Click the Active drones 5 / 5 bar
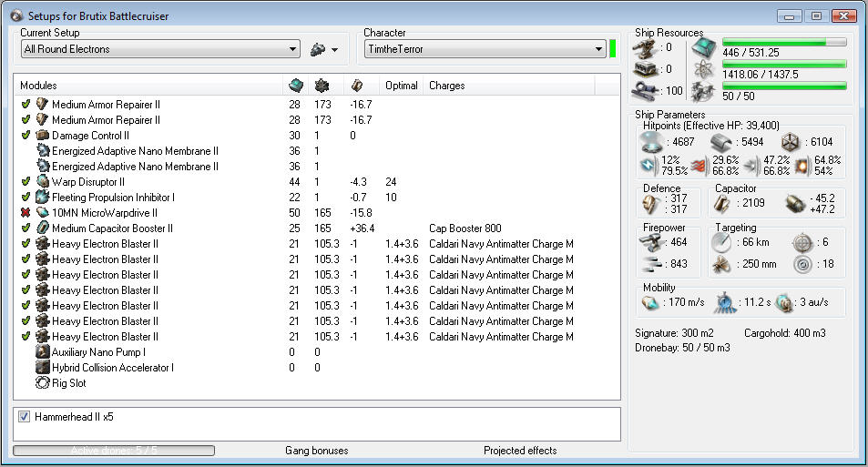 click(x=114, y=451)
